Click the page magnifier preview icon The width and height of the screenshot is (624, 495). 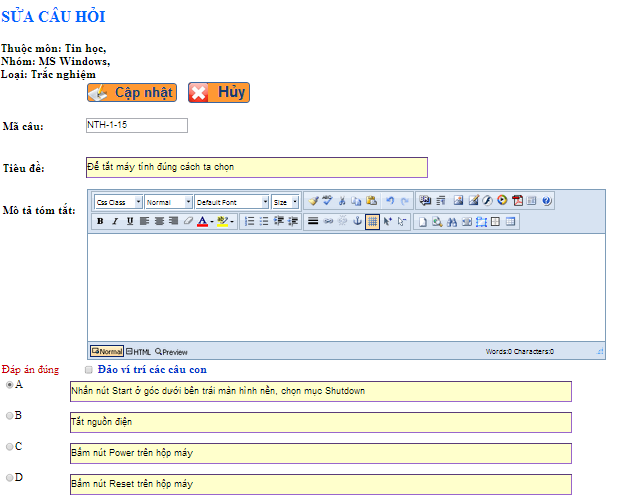[x=437, y=222]
